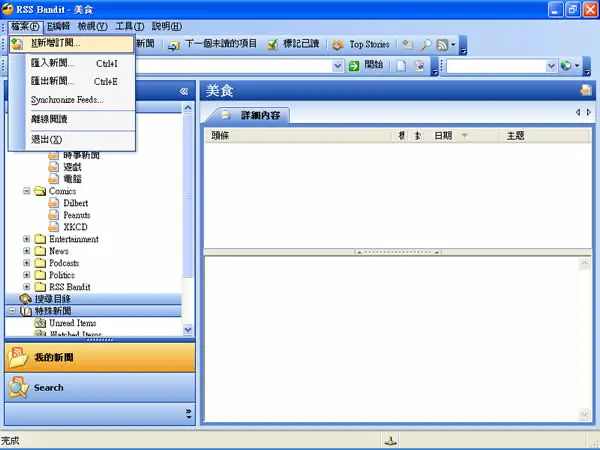Click the blank new page icon

click(x=401, y=66)
